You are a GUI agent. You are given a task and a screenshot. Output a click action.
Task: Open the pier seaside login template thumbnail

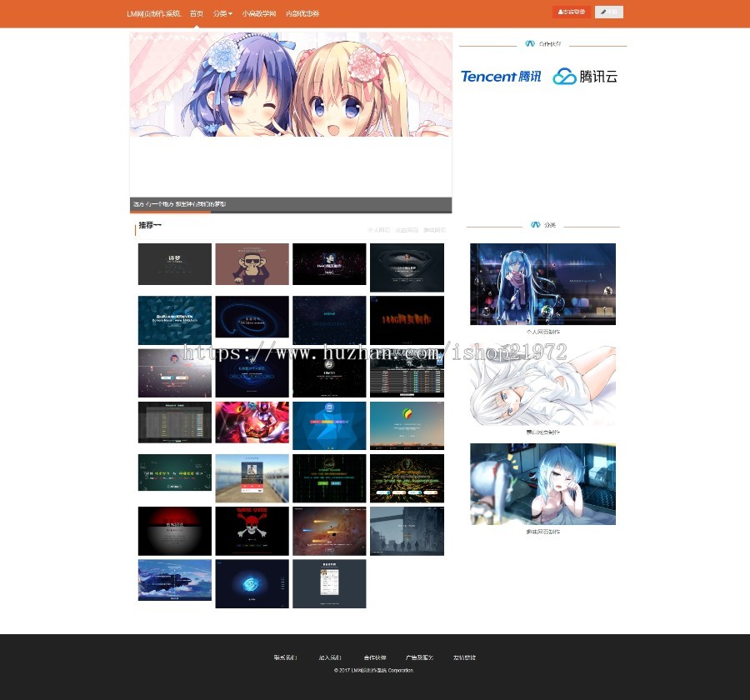(x=252, y=478)
